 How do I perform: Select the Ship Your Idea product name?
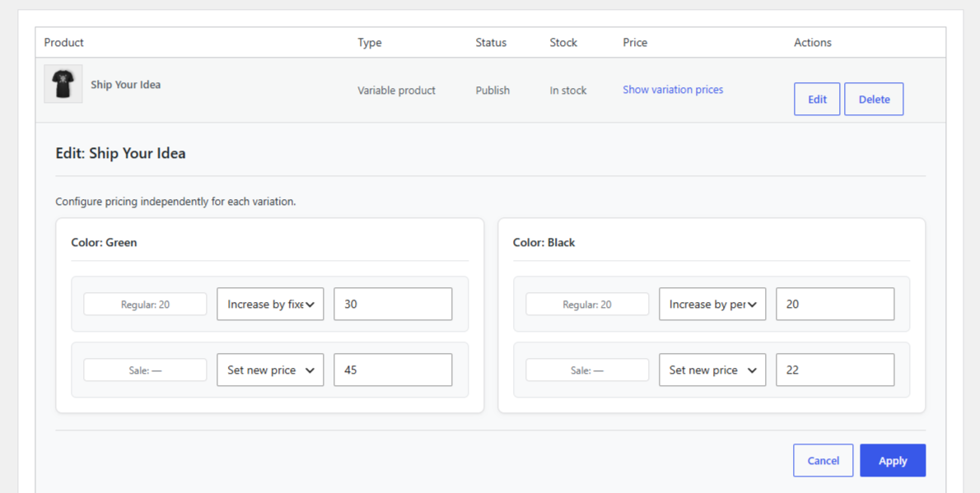pyautogui.click(x=126, y=84)
